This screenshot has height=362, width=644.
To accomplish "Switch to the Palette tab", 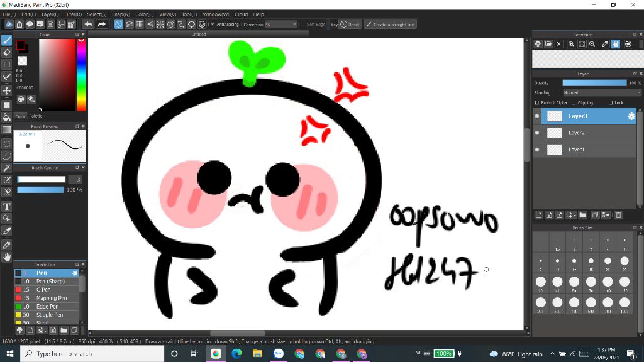I will tap(36, 116).
